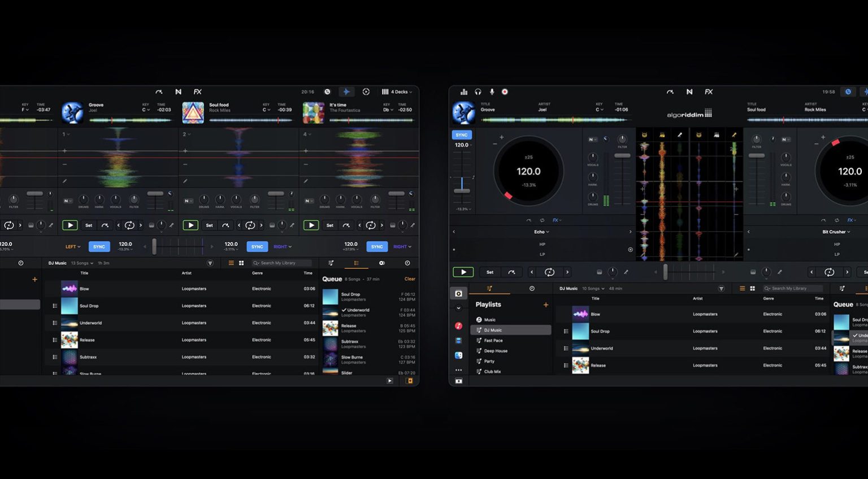Click the headphones pre-cueing icon
This screenshot has height=479, width=868.
(478, 92)
